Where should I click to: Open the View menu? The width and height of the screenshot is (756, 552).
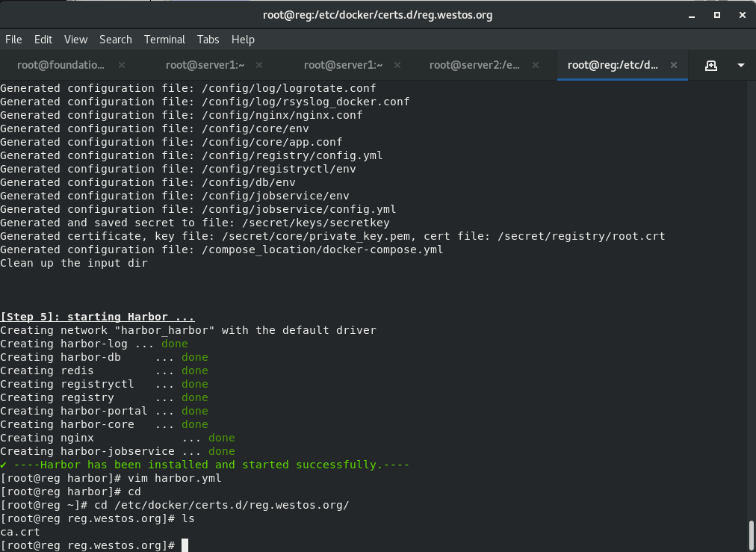click(75, 40)
